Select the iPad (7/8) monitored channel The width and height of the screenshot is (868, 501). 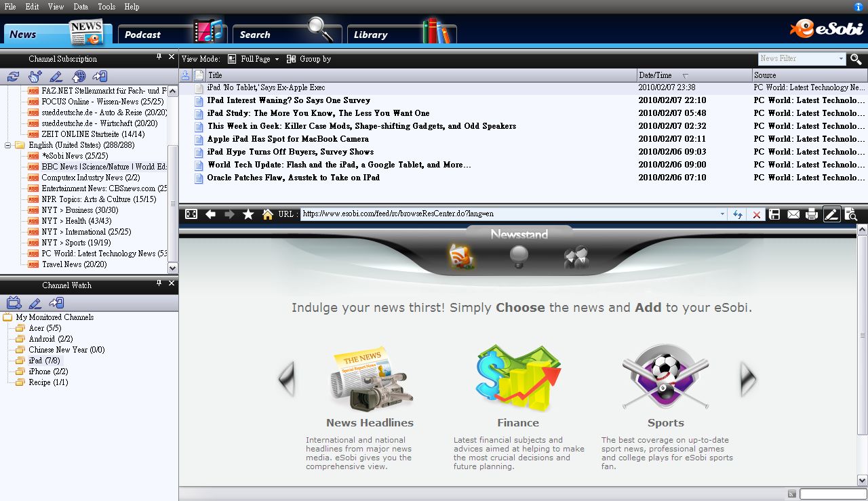tap(44, 361)
